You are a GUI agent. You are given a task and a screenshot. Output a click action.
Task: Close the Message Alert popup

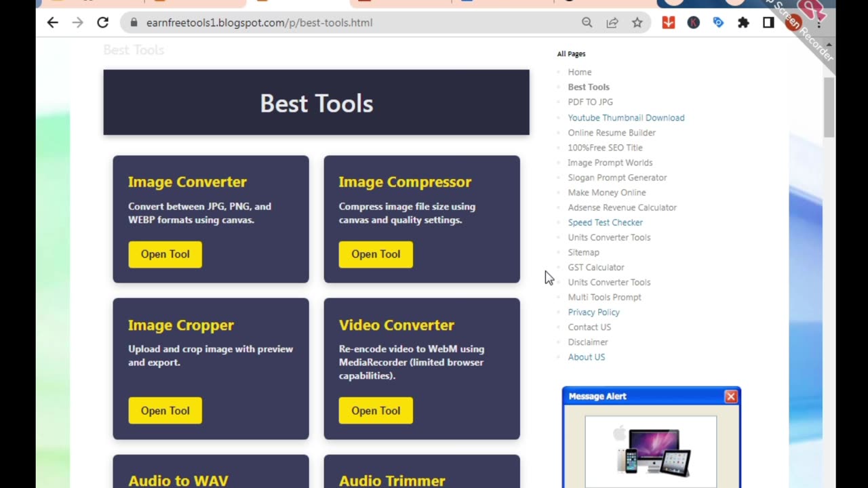pos(730,396)
